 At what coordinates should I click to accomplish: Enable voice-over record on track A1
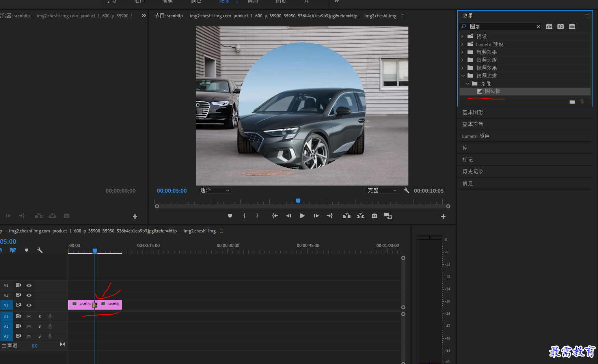[x=50, y=316]
